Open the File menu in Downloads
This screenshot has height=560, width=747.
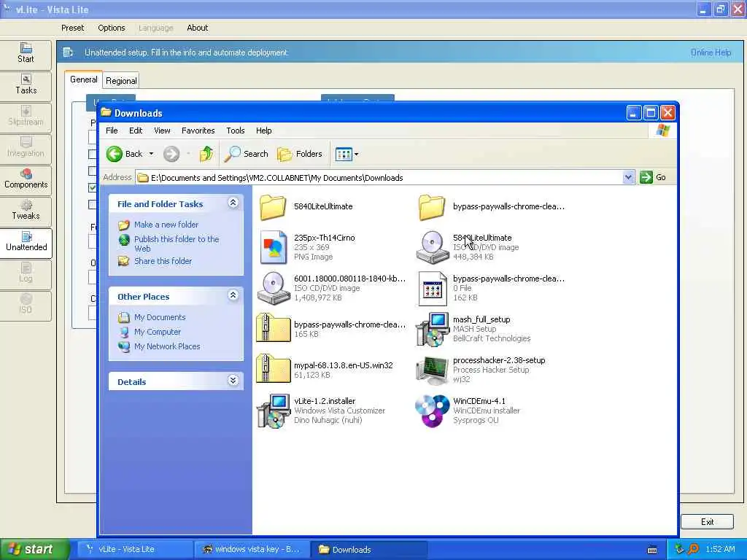pos(112,131)
